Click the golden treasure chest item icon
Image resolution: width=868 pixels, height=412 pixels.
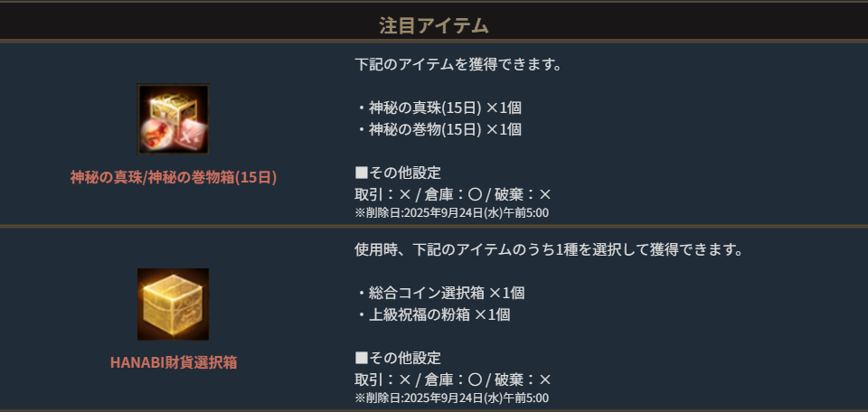pos(173,119)
